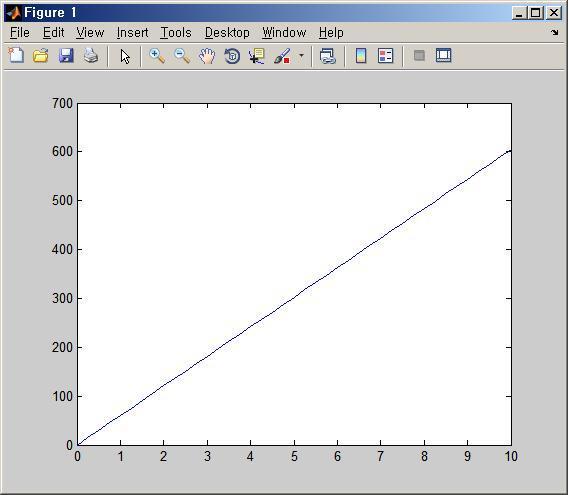Open the View menu
The image size is (568, 495).
(x=90, y=33)
